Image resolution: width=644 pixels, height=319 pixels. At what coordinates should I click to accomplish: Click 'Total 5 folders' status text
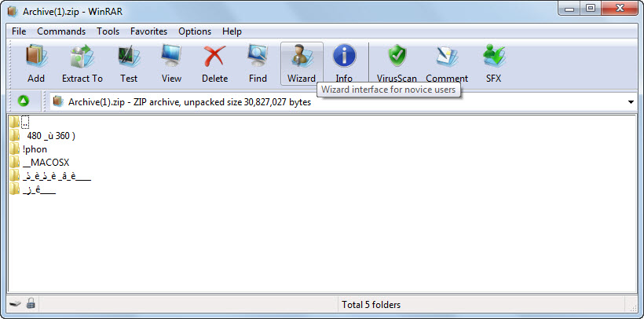tap(371, 305)
